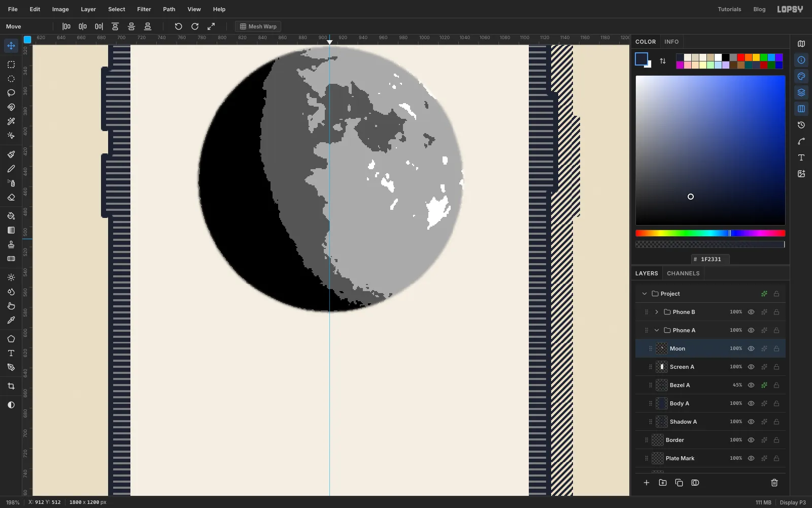Click the Mesh Warp button
812x508 pixels.
258,26
